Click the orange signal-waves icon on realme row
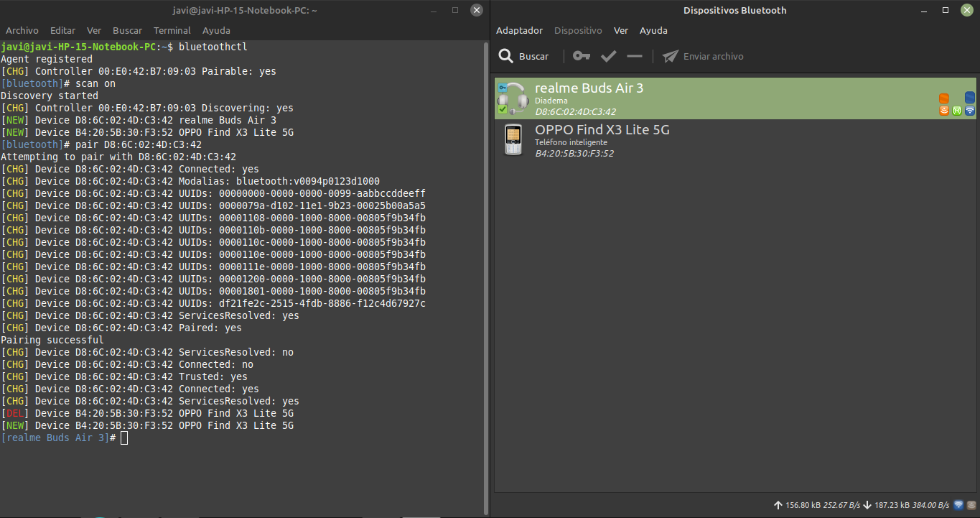The image size is (980, 518). (944, 111)
